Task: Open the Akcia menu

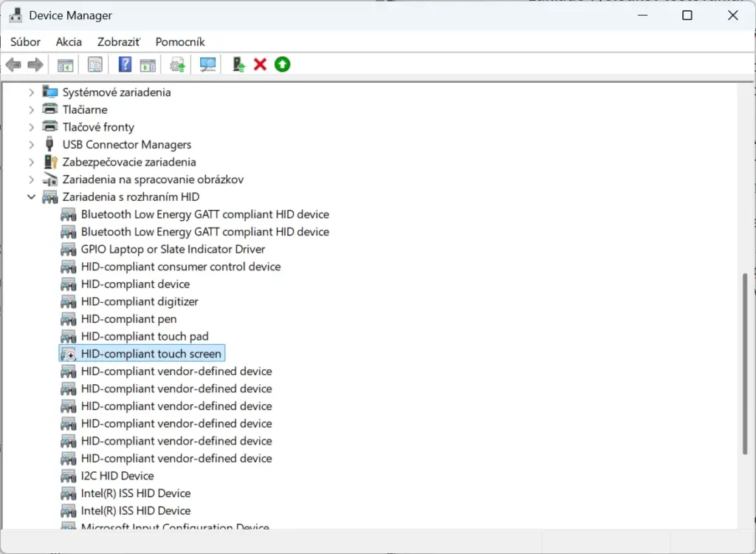Action: point(69,42)
